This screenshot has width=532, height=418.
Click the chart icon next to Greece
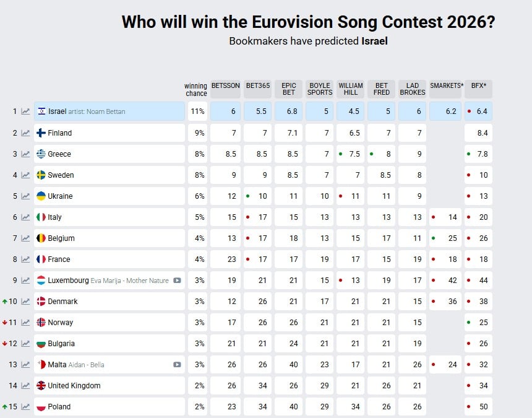(x=25, y=154)
